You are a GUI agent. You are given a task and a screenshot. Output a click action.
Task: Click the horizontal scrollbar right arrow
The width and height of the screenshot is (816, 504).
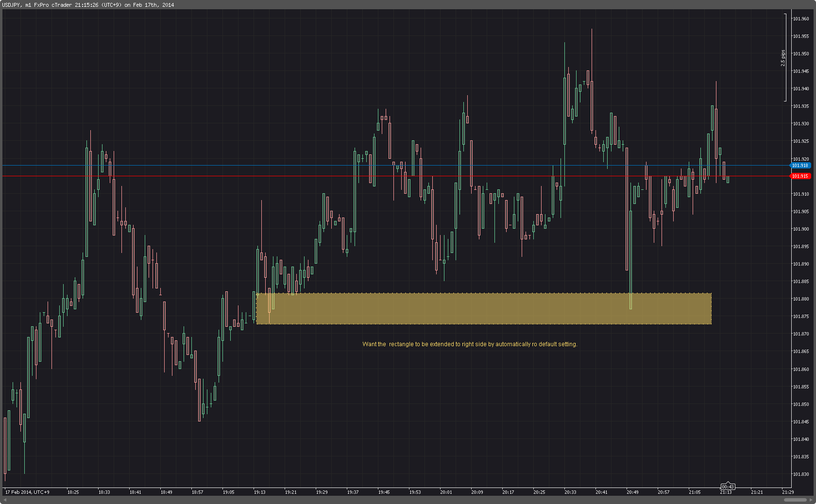811,500
